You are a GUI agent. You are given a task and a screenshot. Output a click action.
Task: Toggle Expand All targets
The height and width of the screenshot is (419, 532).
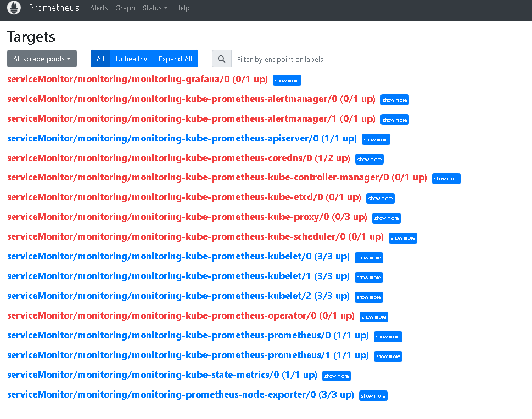175,59
